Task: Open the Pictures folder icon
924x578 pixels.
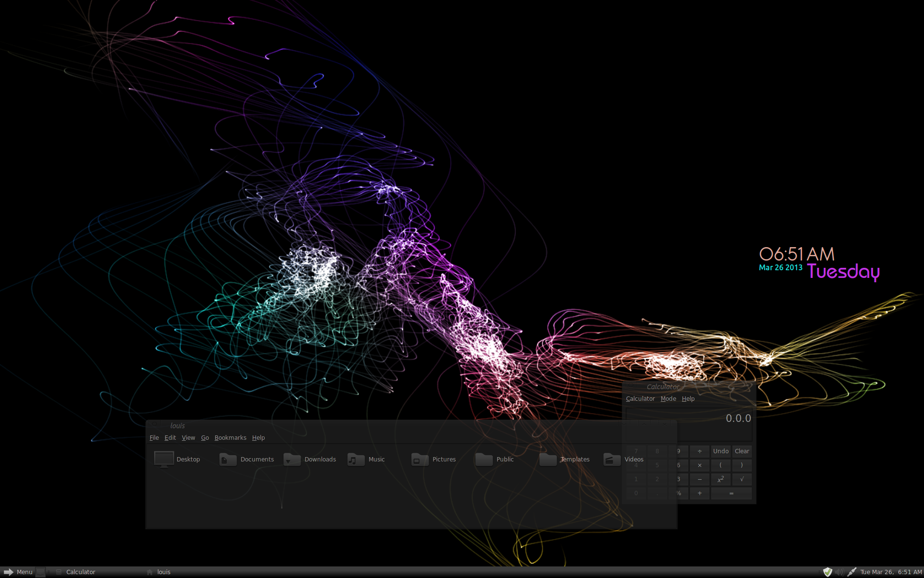Action: 420,460
